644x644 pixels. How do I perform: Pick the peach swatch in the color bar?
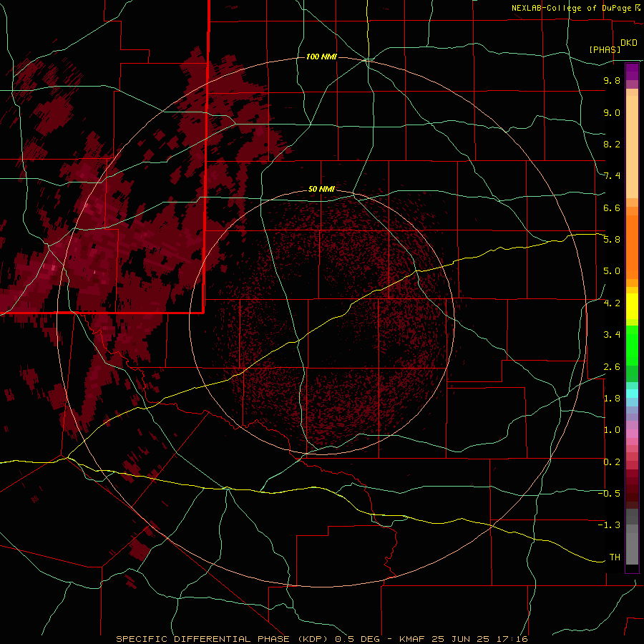[x=632, y=147]
